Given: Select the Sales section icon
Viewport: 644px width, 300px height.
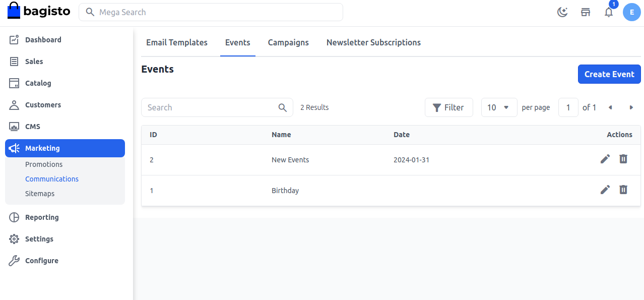Looking at the screenshot, I should tap(14, 61).
